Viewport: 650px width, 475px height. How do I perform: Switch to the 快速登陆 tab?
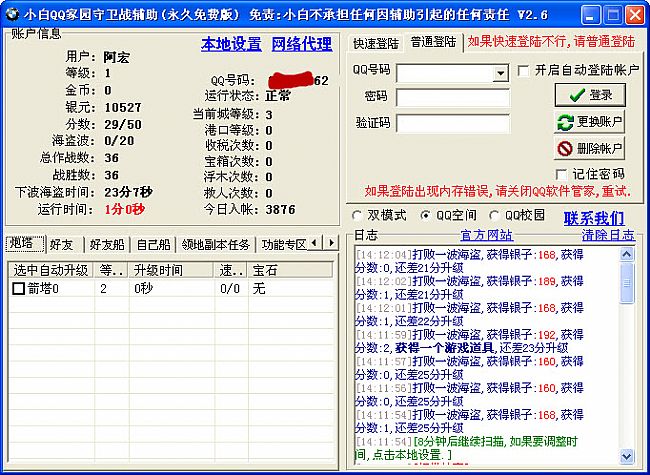(x=376, y=44)
